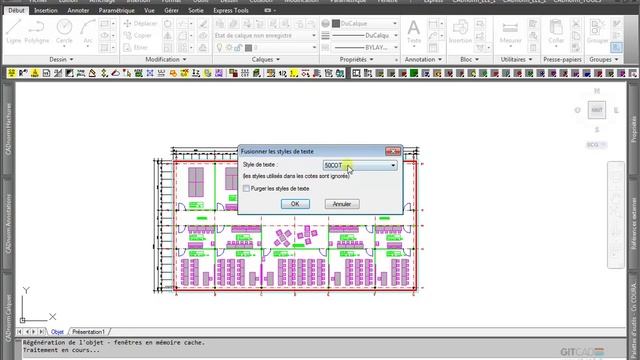Enable Purger les styles de texte checkbox
The image size is (640, 360).
pos(246,189)
